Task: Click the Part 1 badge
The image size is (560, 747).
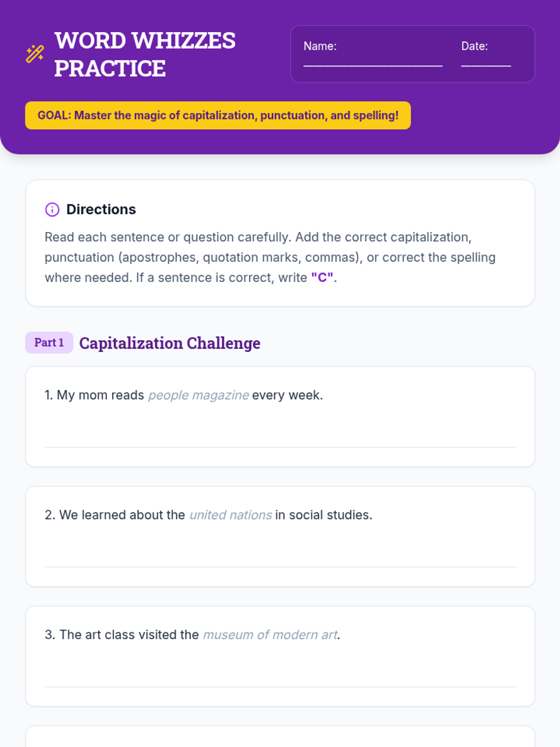Action: (49, 343)
